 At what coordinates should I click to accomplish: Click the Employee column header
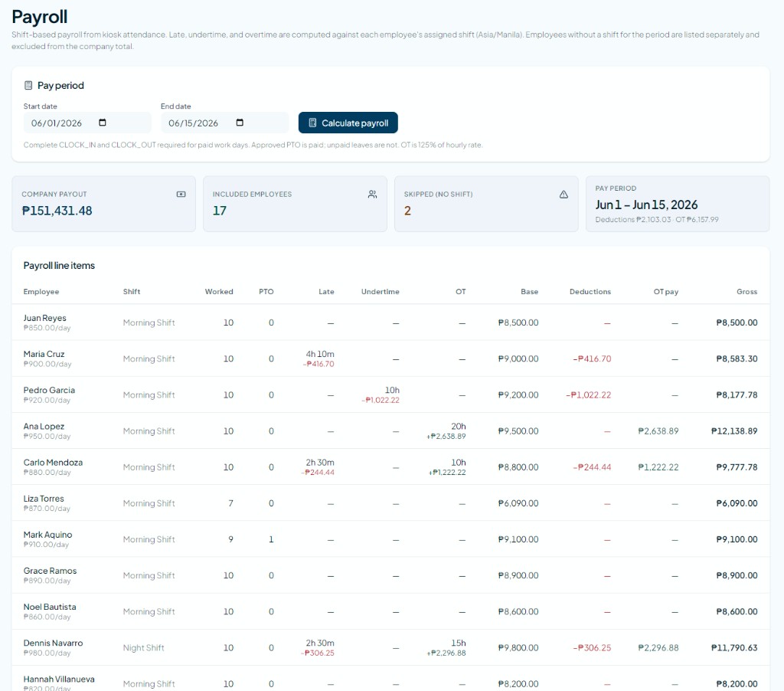[x=41, y=292]
